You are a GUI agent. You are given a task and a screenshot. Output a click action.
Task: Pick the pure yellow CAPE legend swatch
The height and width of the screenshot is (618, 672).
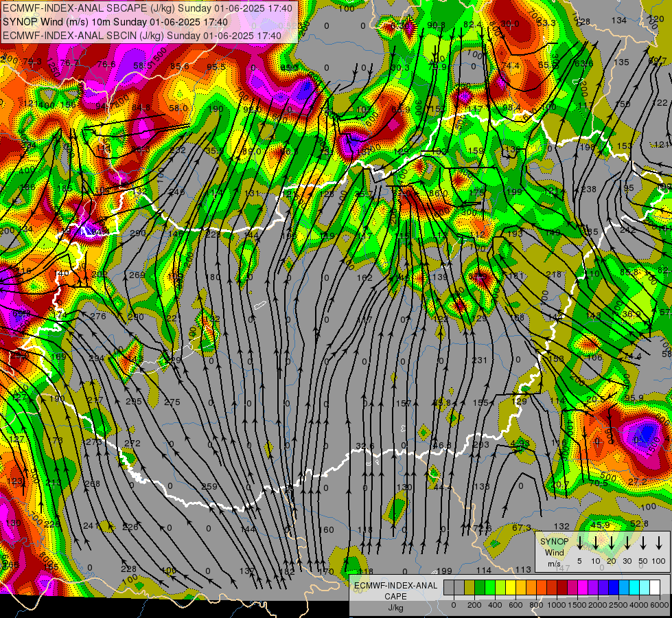[x=511, y=588]
